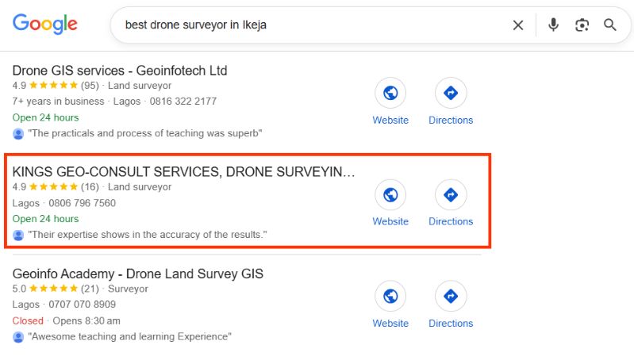Clear the search query with the X icon
This screenshot has height=364, width=634.
click(x=518, y=25)
